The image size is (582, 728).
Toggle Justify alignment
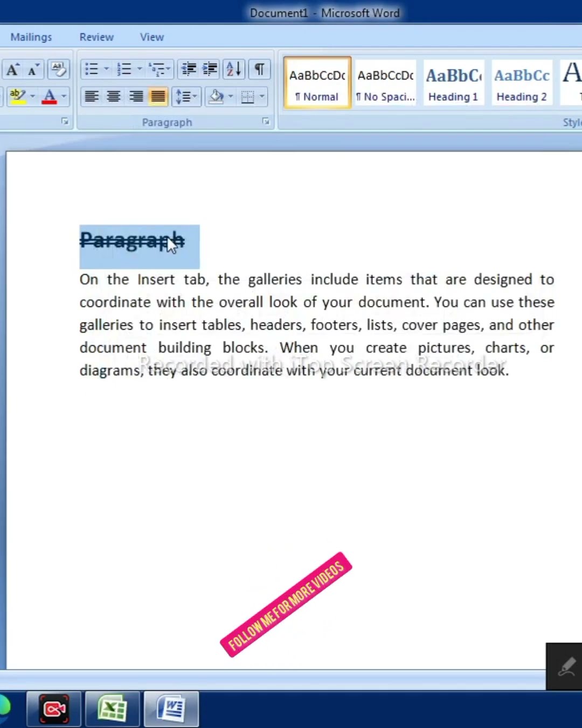coord(158,96)
